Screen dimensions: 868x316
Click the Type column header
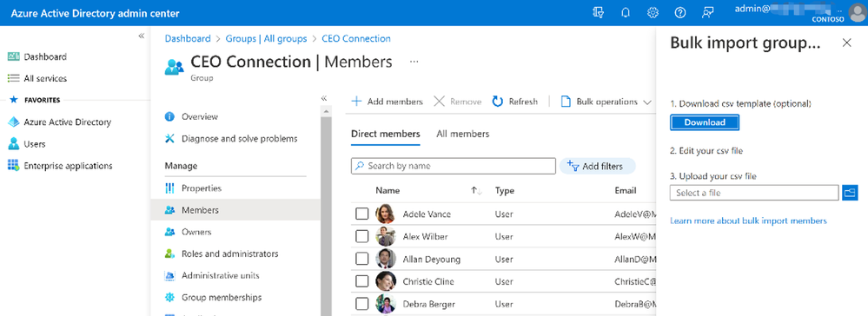coord(504,190)
